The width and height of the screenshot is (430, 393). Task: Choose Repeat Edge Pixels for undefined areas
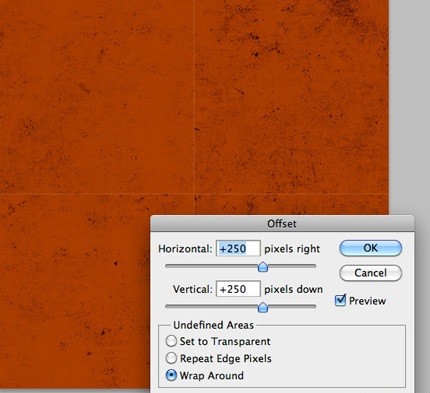pos(171,358)
